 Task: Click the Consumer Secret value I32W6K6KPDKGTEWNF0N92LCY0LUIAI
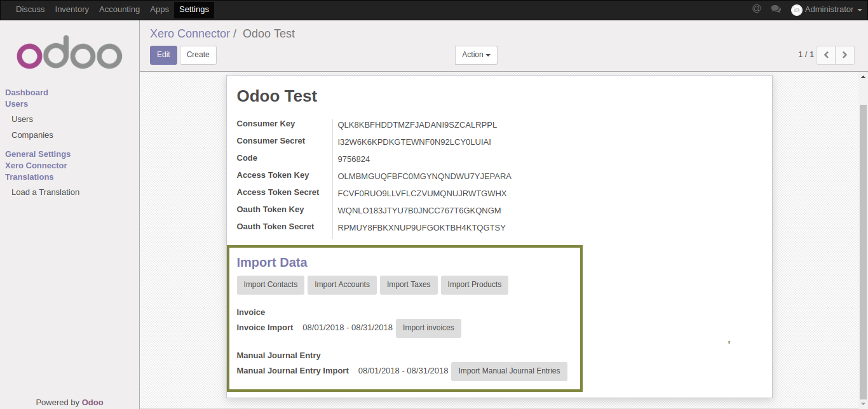coord(414,142)
